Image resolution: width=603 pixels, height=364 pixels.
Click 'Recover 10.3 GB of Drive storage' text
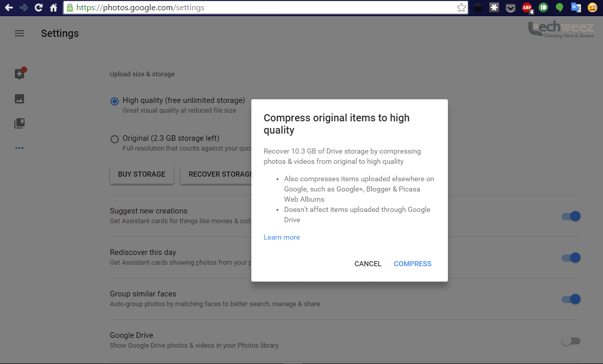[316, 151]
